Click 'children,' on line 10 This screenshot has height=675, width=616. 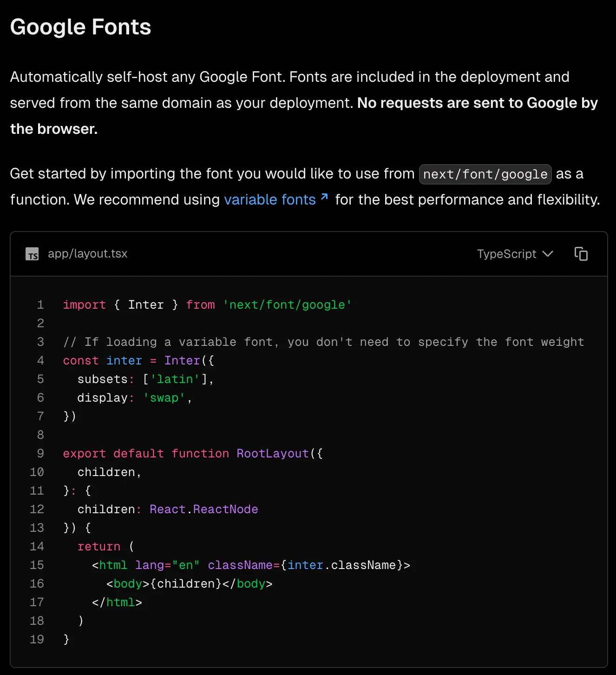pos(109,472)
